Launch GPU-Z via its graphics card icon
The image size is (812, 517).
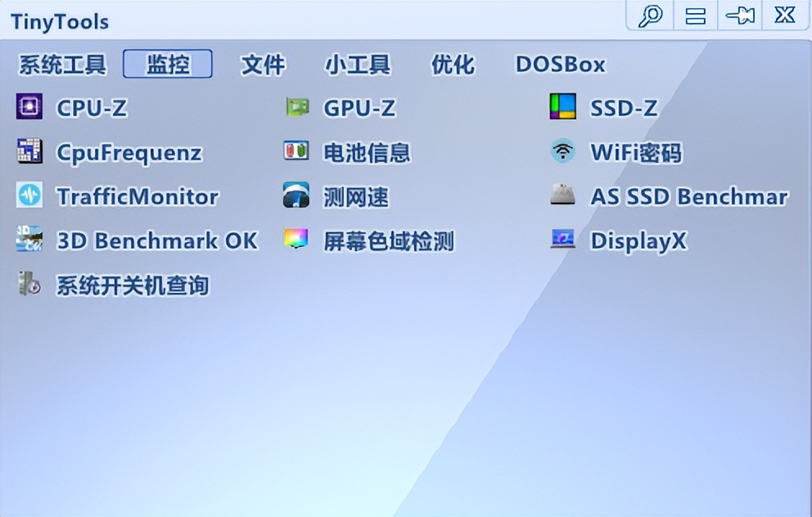coord(297,108)
